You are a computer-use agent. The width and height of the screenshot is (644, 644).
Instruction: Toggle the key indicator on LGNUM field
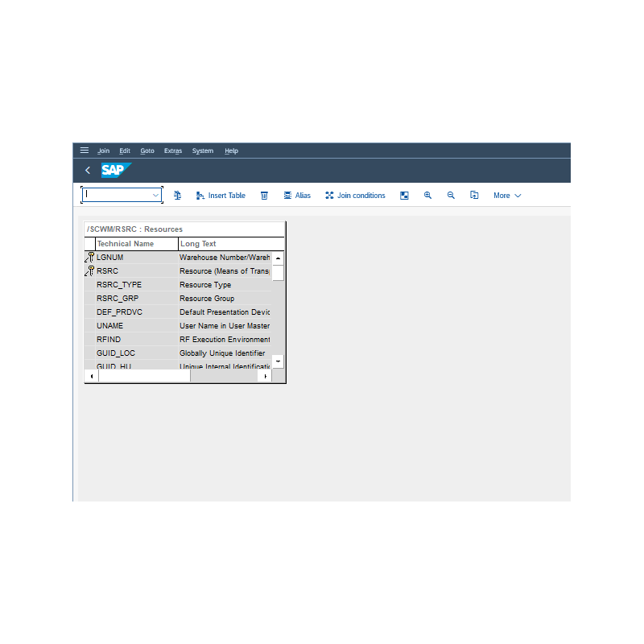point(89,257)
